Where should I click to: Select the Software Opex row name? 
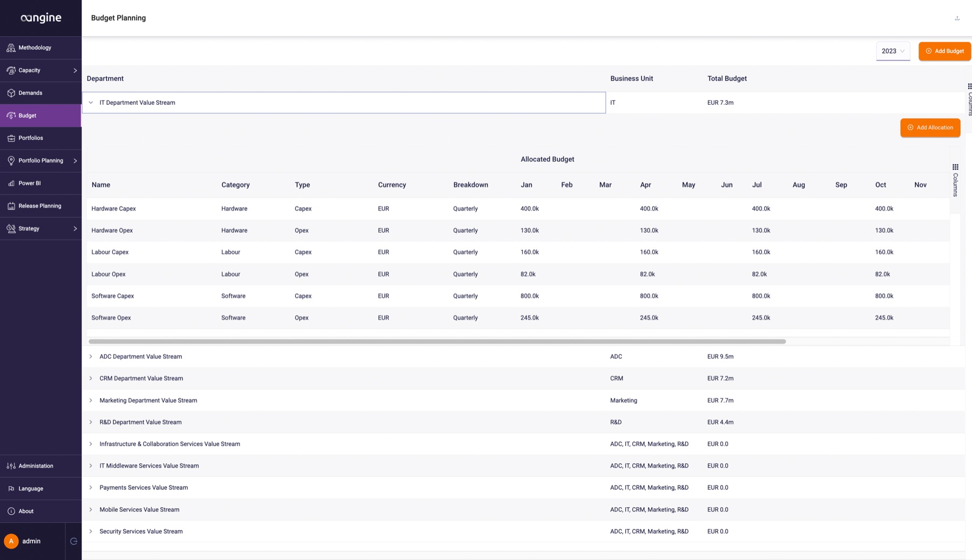point(111,318)
